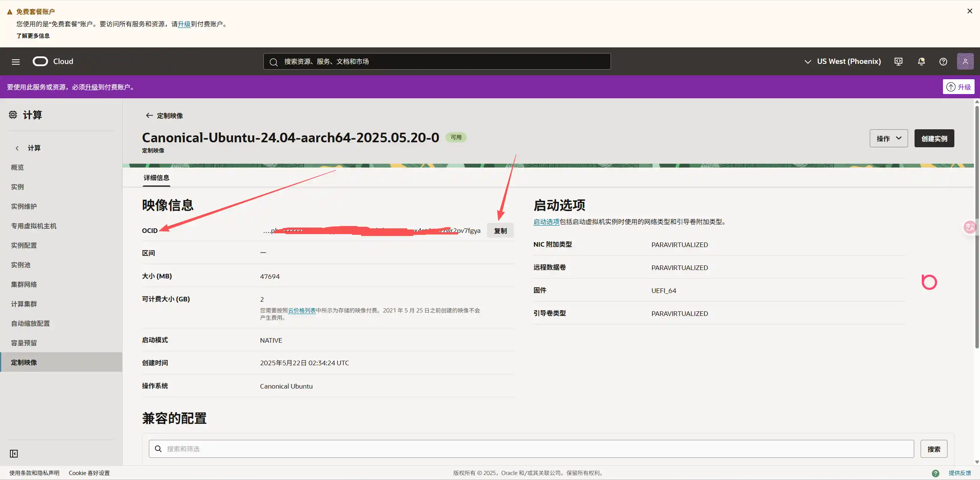The image size is (980, 480).
Task: Open the 云价格列表 link
Action: (x=302, y=311)
